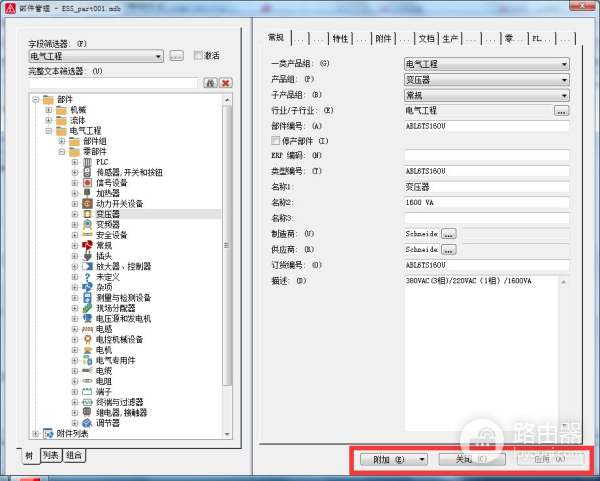Viewport: 600px width, 481px height.
Task: Click the 关闭 button
Action: (472, 459)
